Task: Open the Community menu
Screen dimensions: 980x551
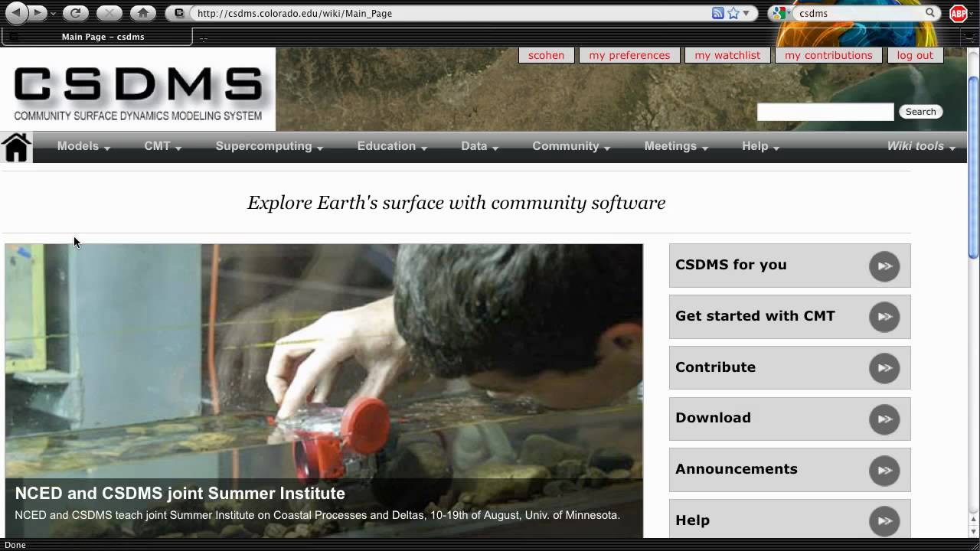Action: coord(571,146)
